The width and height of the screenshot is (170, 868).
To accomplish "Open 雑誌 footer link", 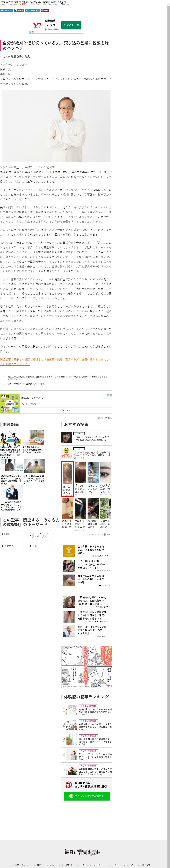I will tap(39, 865).
